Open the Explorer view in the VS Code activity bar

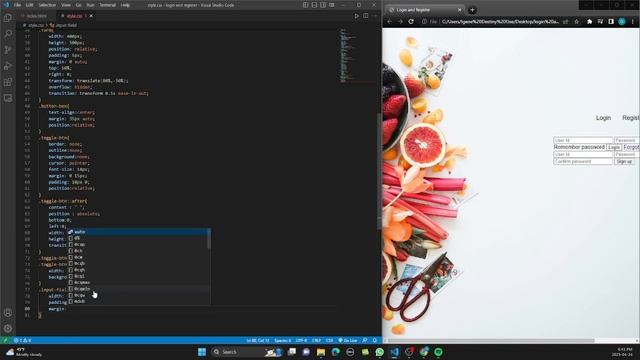point(8,18)
